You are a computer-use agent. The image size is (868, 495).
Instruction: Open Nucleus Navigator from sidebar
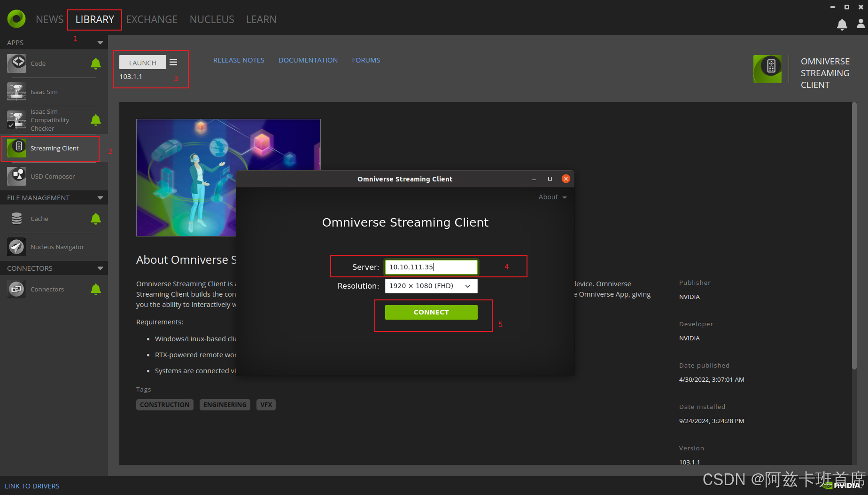[57, 247]
